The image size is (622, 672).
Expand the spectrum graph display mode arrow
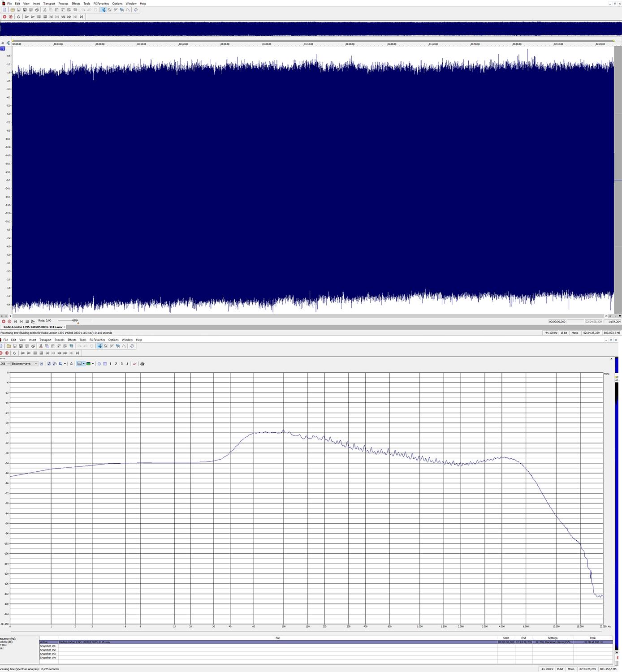(84, 364)
